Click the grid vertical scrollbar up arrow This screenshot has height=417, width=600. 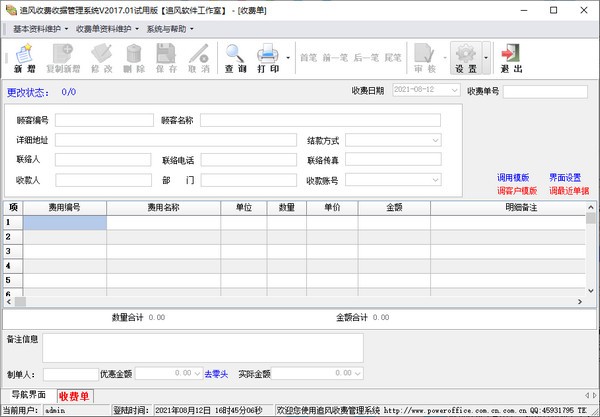coord(590,207)
